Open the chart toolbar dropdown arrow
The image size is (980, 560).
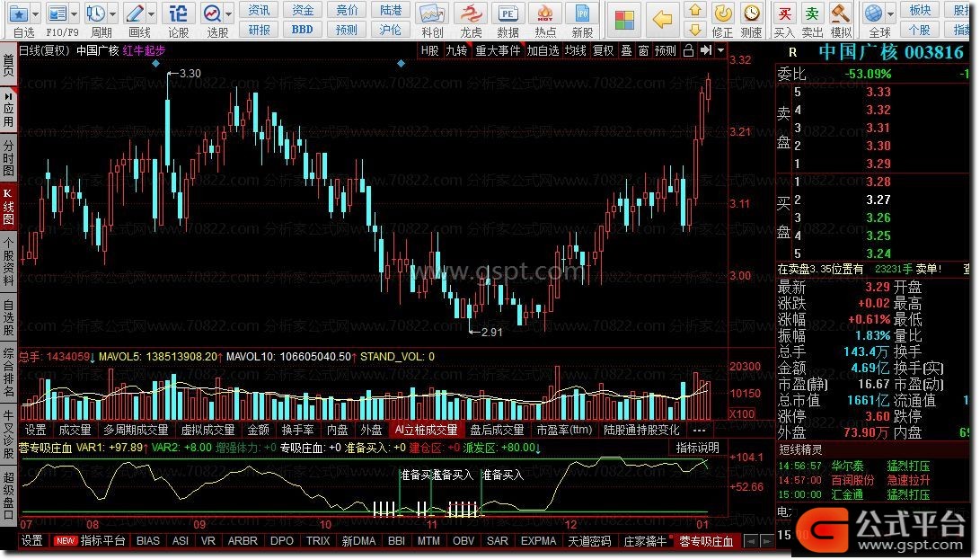pos(720,50)
